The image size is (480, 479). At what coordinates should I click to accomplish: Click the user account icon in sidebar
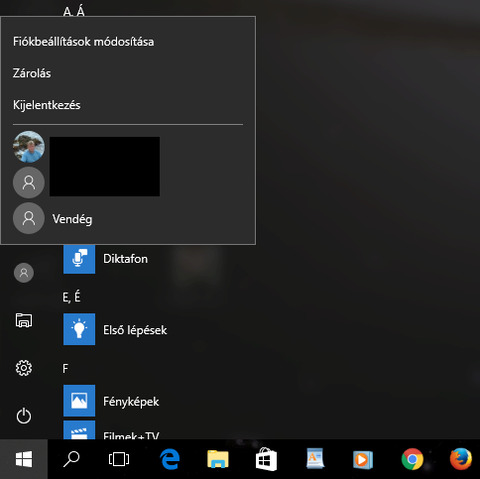[24, 273]
